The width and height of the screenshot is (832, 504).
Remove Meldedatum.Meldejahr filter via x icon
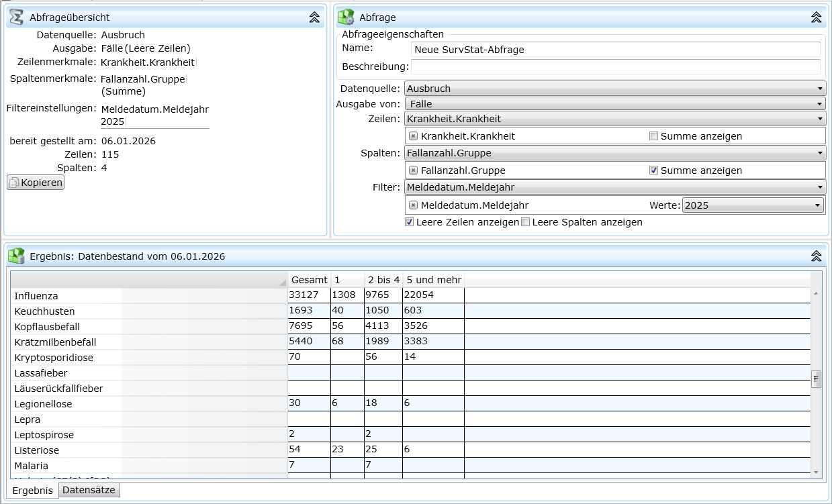(413, 205)
